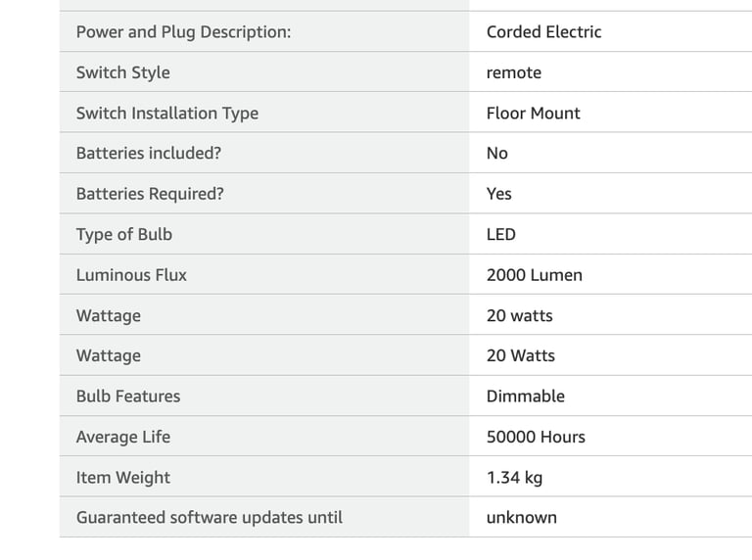Click the "Type of Bulb" label
Image resolution: width=752 pixels, height=560 pixels.
pyautogui.click(x=123, y=234)
